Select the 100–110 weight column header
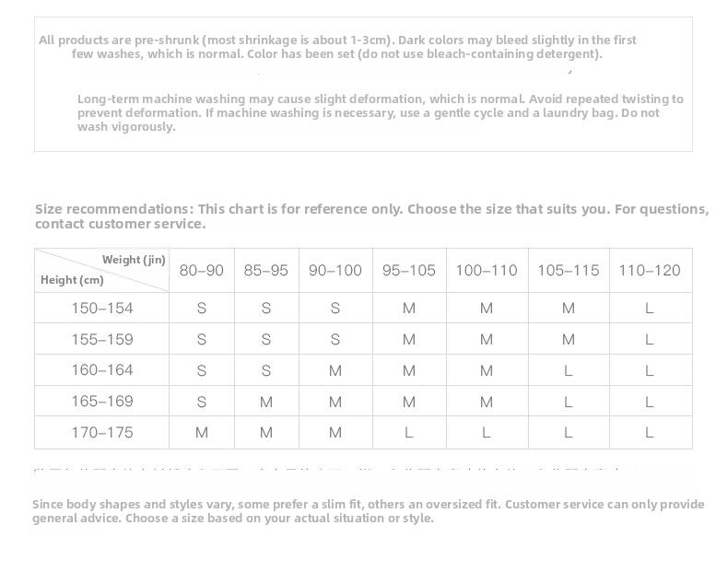Viewport: 728px width, 572px height. [487, 271]
